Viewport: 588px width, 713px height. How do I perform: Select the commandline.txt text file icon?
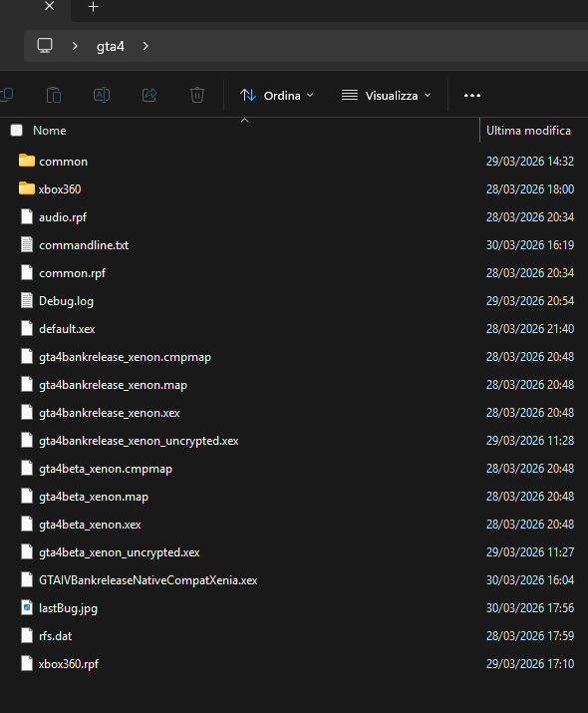click(27, 244)
